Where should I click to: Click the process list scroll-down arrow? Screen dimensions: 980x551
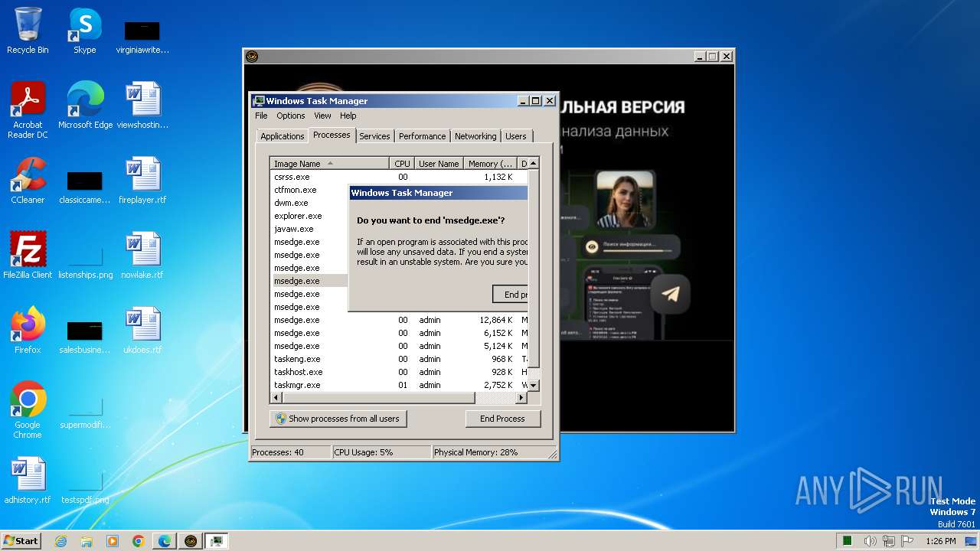coord(534,385)
